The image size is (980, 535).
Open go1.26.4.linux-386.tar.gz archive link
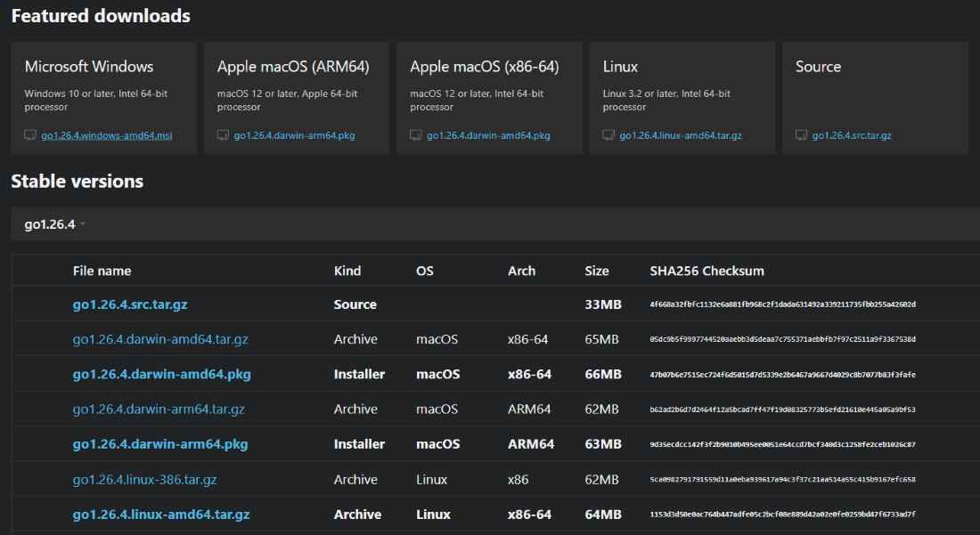145,480
